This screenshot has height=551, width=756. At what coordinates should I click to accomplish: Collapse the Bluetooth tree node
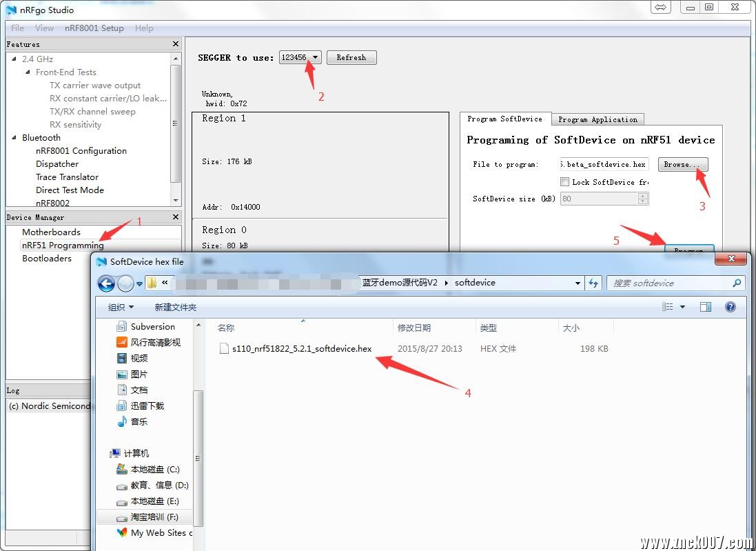coord(14,137)
